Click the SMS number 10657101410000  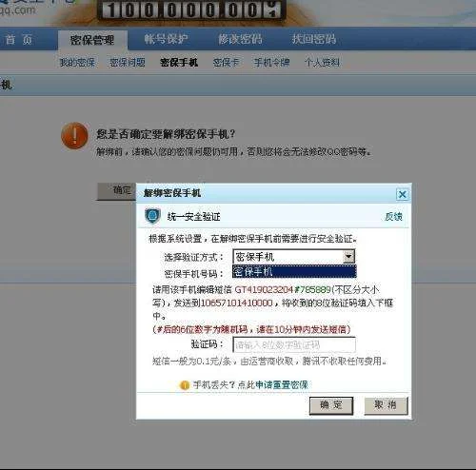[x=237, y=303]
